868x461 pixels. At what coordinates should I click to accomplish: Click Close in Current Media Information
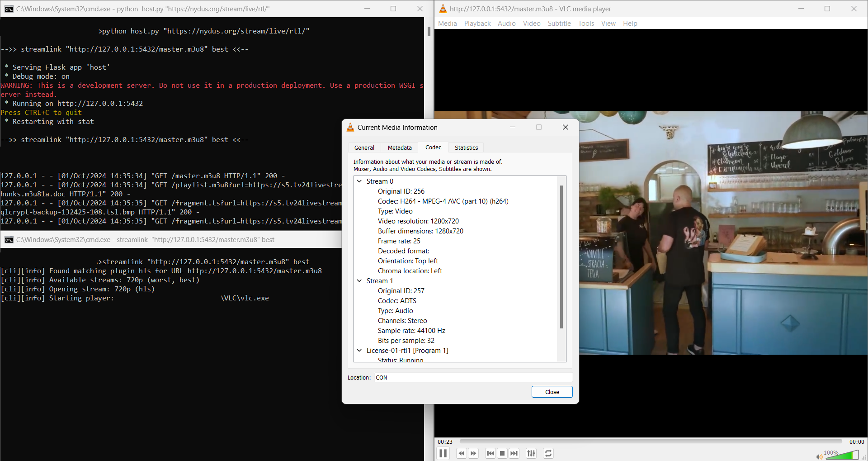552,392
